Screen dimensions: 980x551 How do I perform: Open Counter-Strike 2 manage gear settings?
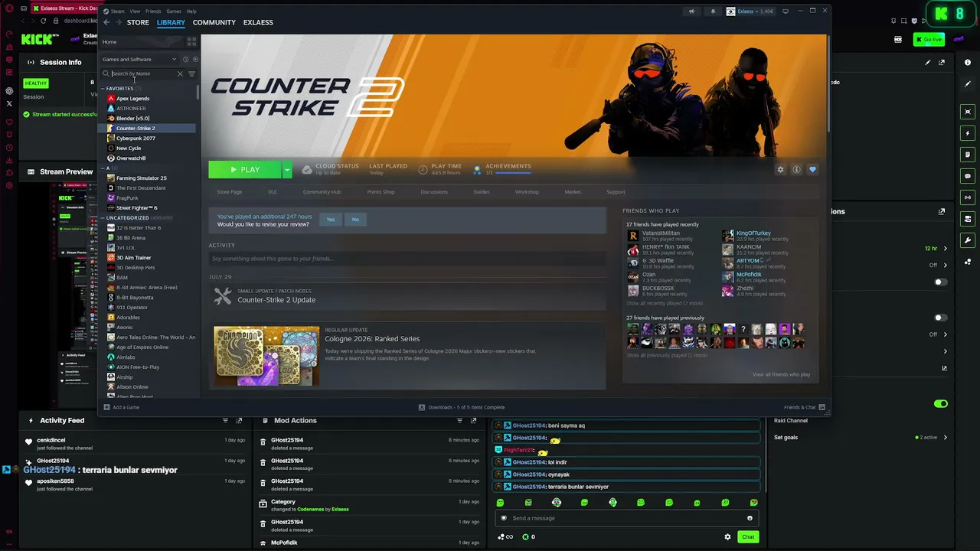tap(780, 170)
